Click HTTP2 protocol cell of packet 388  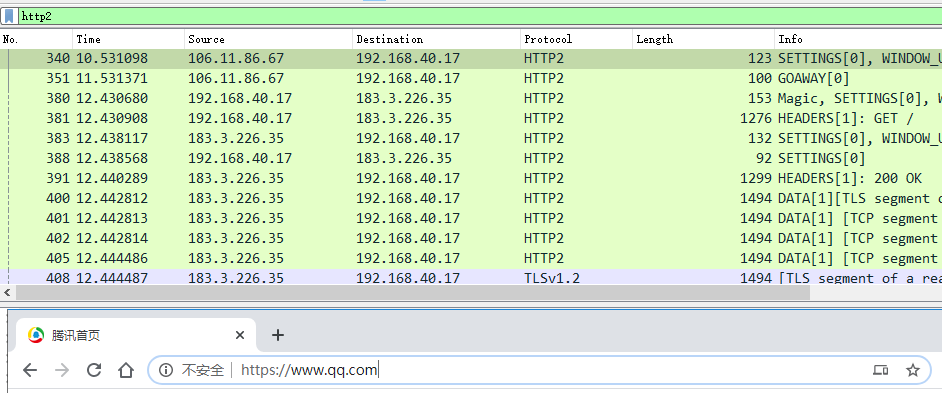click(x=544, y=158)
